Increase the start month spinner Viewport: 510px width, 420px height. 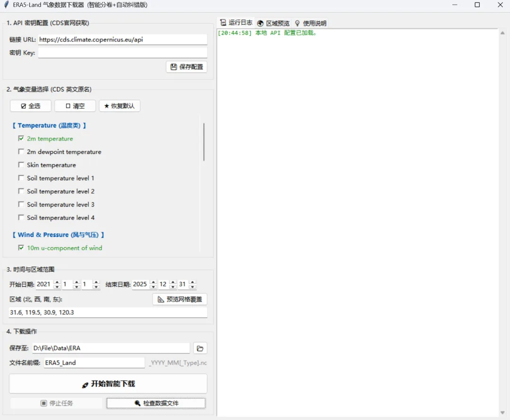[76, 282]
